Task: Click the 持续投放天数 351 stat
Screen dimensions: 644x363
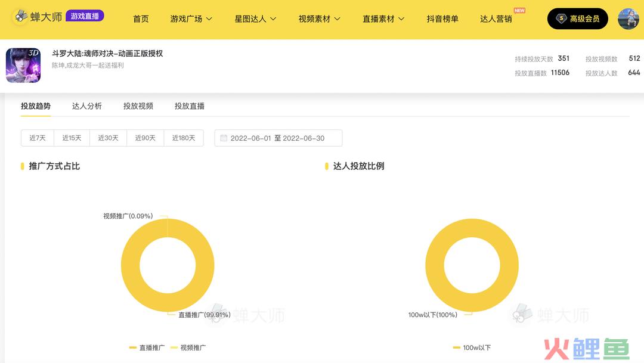Action: (541, 59)
